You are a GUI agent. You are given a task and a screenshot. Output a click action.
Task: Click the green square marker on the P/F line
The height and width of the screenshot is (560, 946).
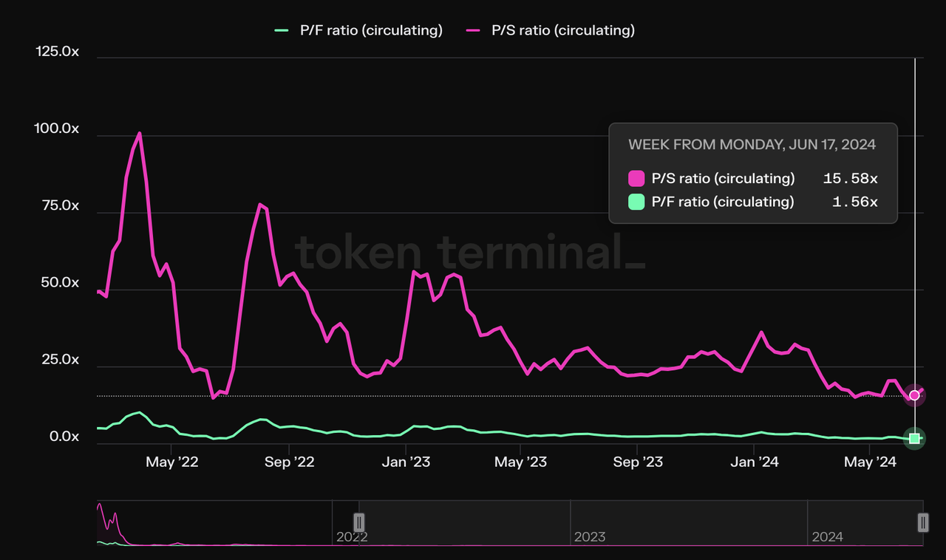(x=915, y=438)
